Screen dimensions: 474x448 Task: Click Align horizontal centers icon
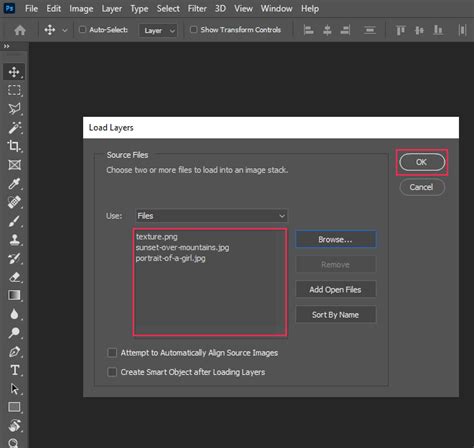tap(327, 30)
